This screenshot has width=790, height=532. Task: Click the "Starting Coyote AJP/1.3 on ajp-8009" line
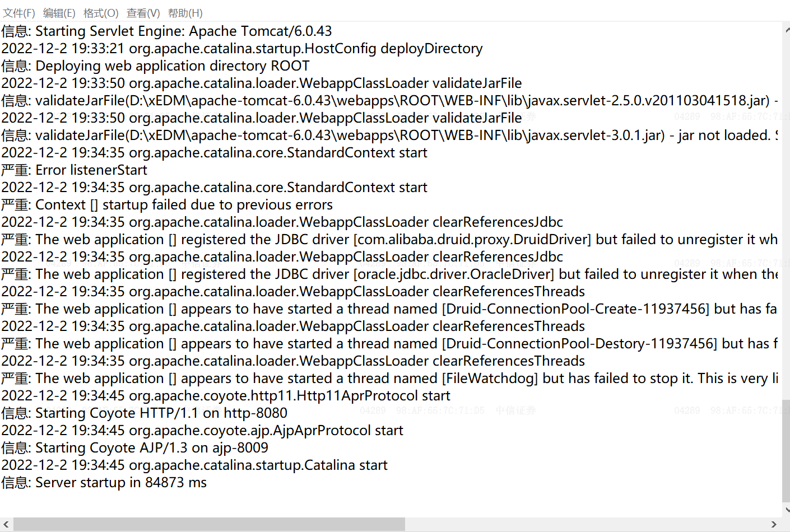(x=151, y=448)
